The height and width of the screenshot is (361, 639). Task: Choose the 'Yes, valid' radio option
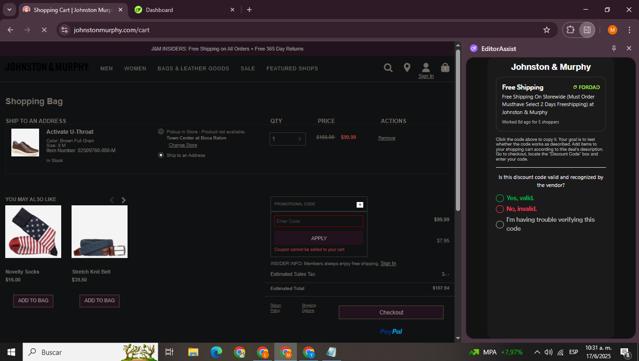(x=500, y=198)
